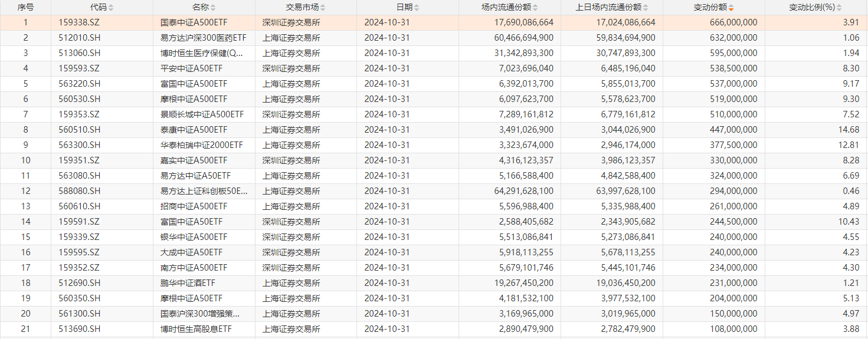
Task: Select code 159593.SZ
Action: point(79,68)
